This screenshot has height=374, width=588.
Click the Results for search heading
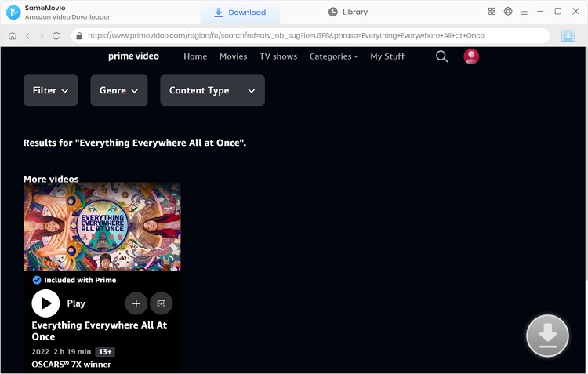(x=135, y=143)
